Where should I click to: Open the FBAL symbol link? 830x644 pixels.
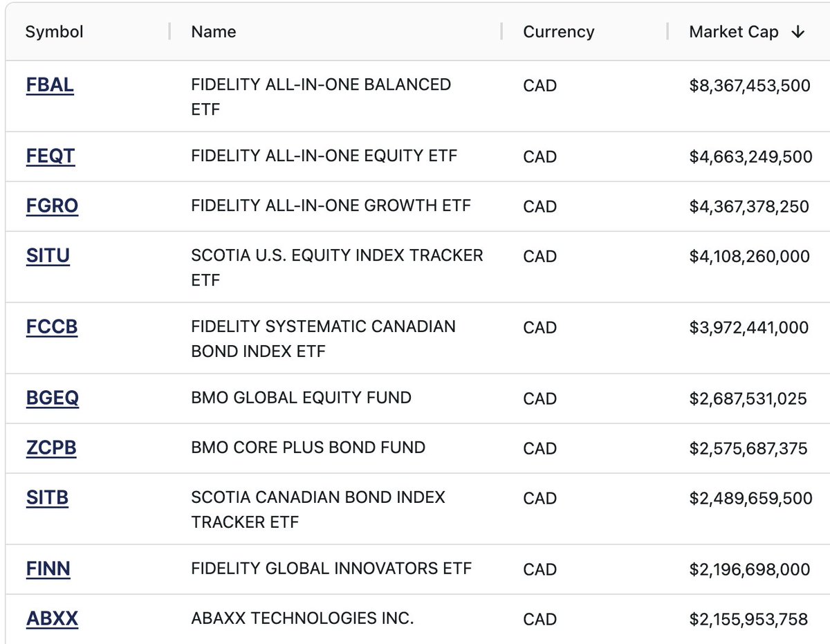click(50, 85)
